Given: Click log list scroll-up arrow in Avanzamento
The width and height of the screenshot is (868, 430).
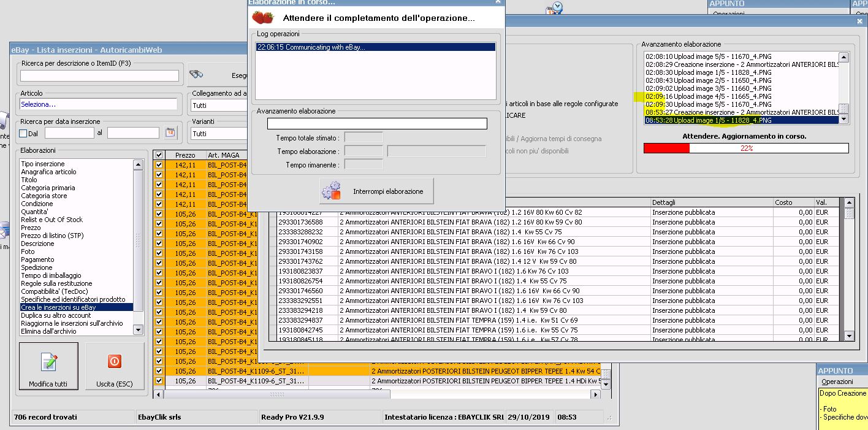Looking at the screenshot, I should click(x=843, y=57).
